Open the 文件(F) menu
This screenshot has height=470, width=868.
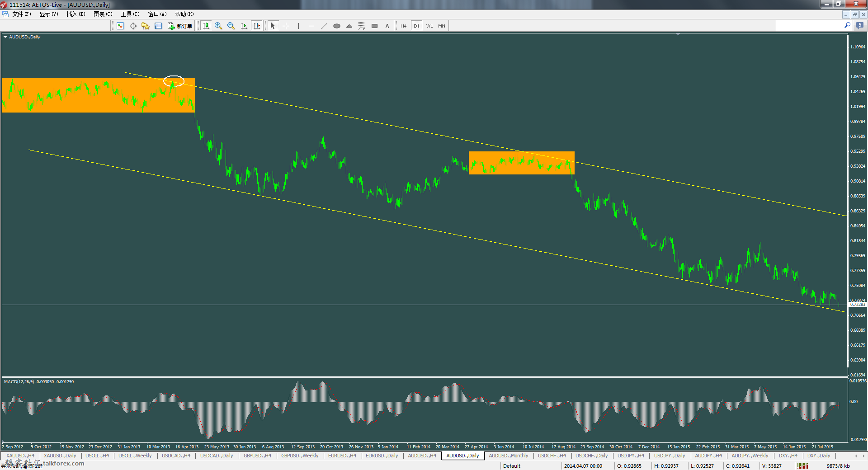point(21,14)
